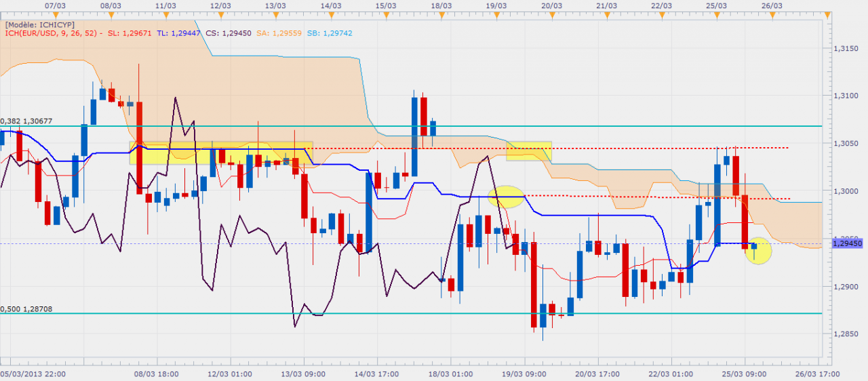
Task: Click the '1,3050' price axis label
Action: [x=846, y=144]
